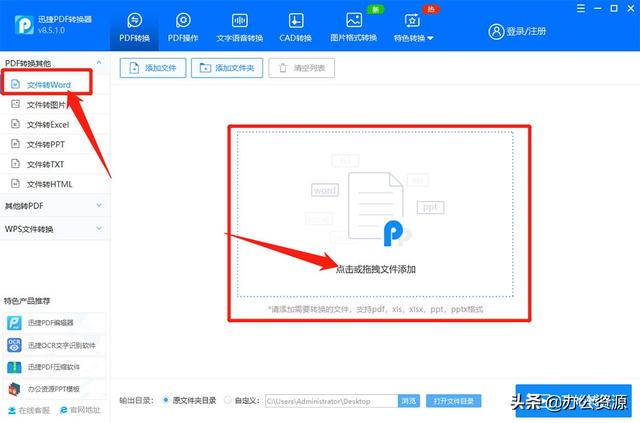Click the PDF转换 tab icon
The width and height of the screenshot is (640, 423).
coord(134,20)
